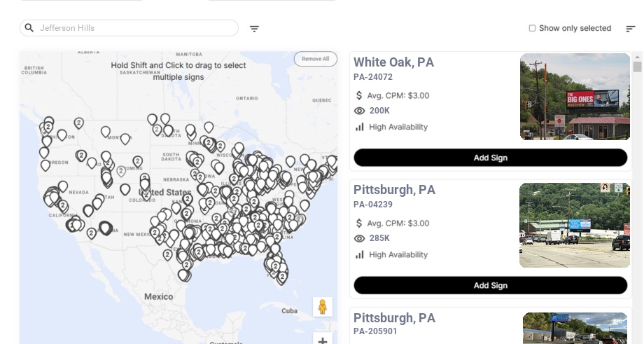Add the Pittsburgh PA-04239 sign

[x=490, y=285]
